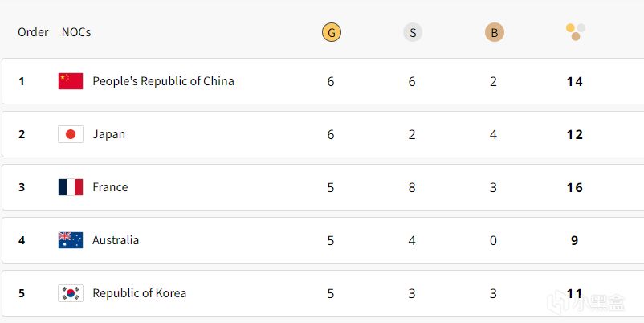Select the France country name
This screenshot has width=644, height=323.
[110, 187]
